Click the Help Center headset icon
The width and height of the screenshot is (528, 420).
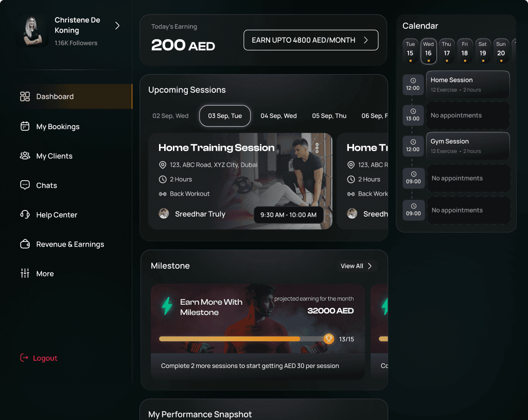tap(25, 215)
